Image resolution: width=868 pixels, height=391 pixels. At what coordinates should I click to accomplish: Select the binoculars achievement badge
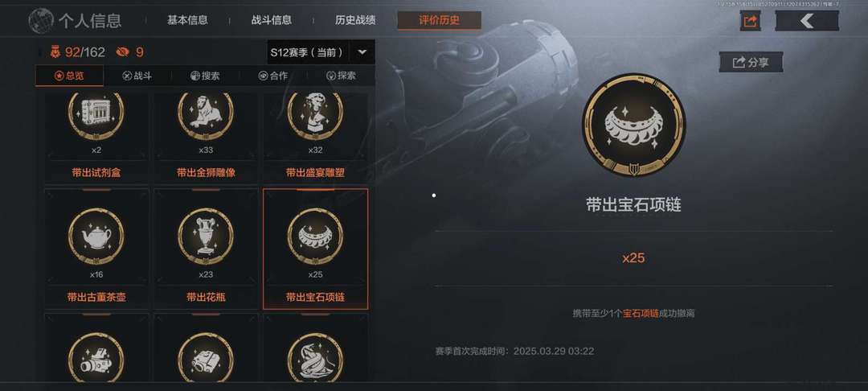(x=206, y=348)
